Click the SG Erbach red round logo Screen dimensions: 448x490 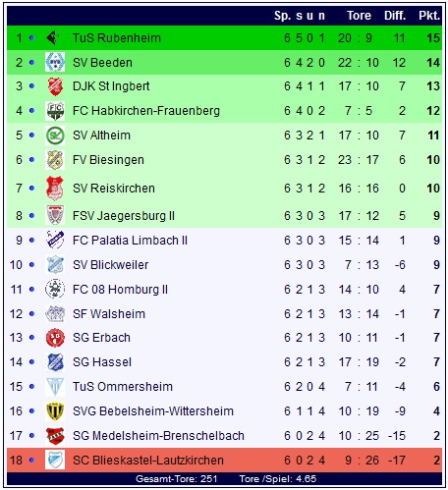pyautogui.click(x=55, y=338)
